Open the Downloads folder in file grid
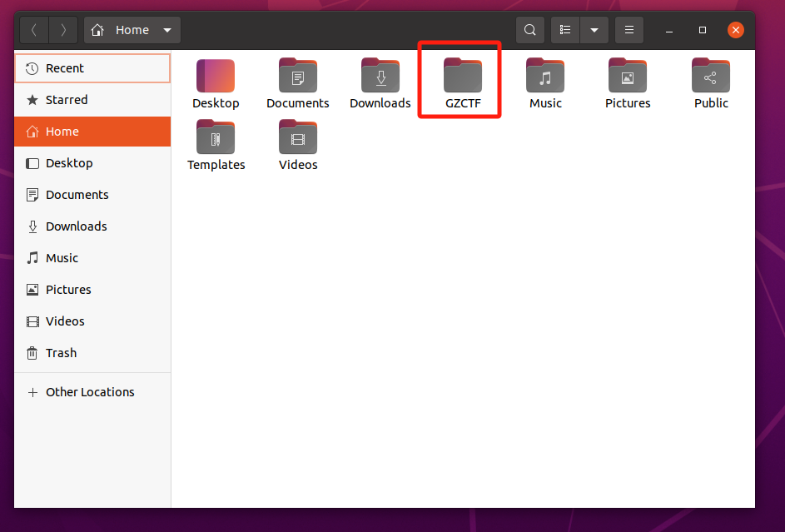785x532 pixels. coord(380,76)
